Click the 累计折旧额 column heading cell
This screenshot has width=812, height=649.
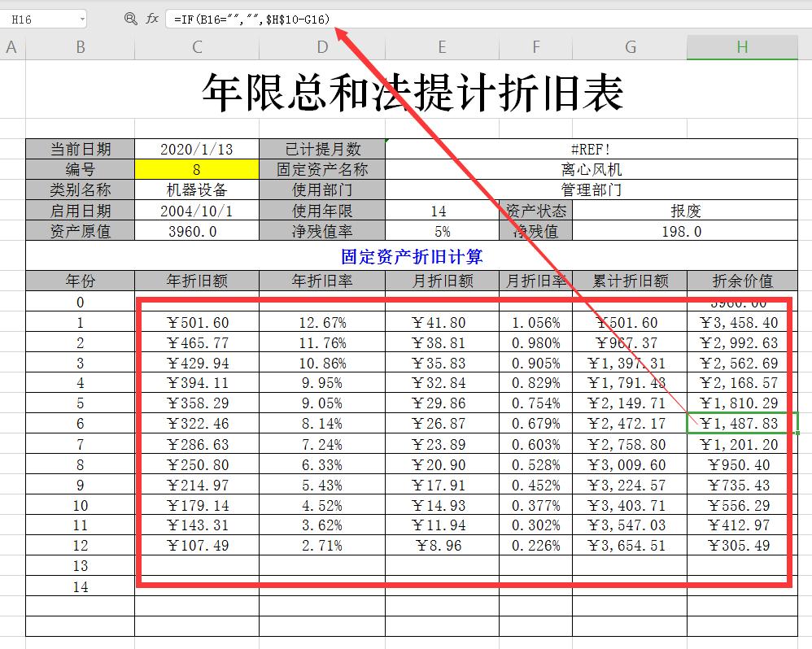[x=630, y=281]
